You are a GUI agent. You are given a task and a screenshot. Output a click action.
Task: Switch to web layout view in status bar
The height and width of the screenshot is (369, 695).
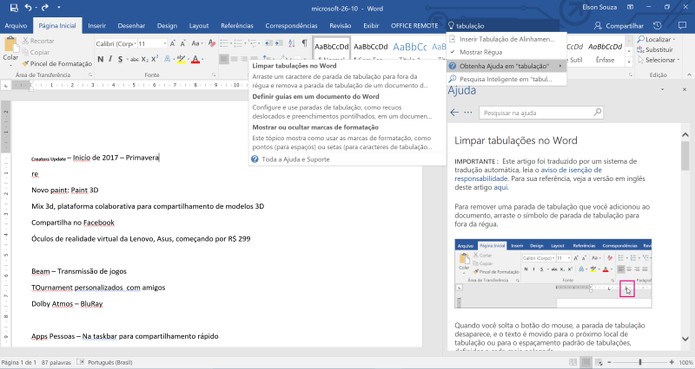(598, 362)
